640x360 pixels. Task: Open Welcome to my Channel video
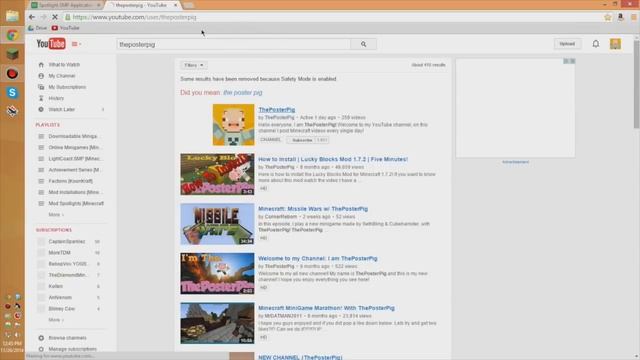point(318,258)
